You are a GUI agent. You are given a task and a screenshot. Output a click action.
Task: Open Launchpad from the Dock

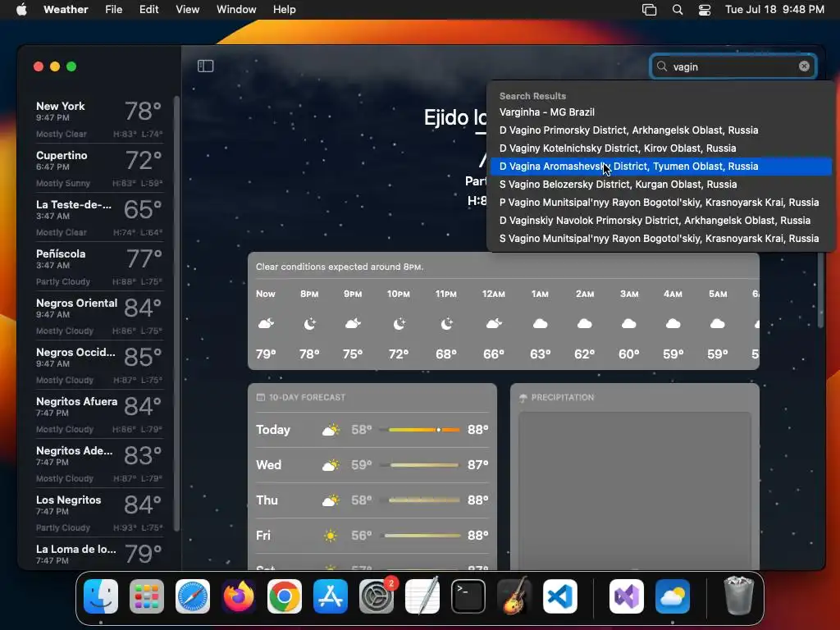tap(147, 596)
